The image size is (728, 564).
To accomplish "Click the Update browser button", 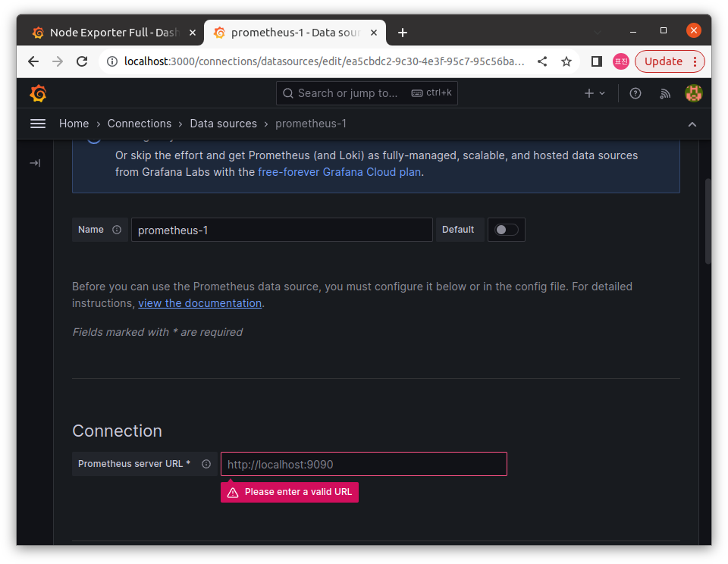I will pos(663,61).
